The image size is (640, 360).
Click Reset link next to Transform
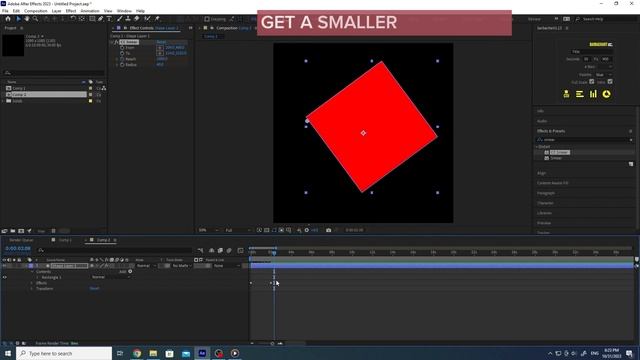click(x=94, y=289)
